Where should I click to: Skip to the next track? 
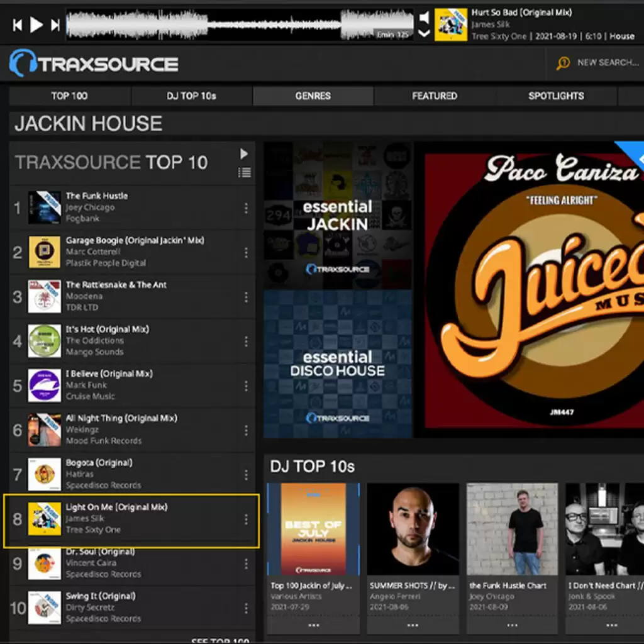tap(55, 25)
